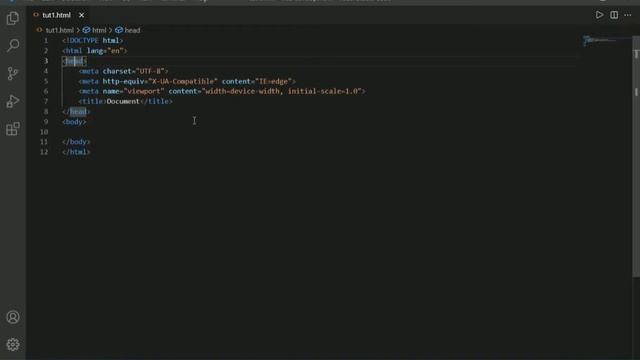Click head in the breadcrumb
640x360 pixels.
(132, 30)
